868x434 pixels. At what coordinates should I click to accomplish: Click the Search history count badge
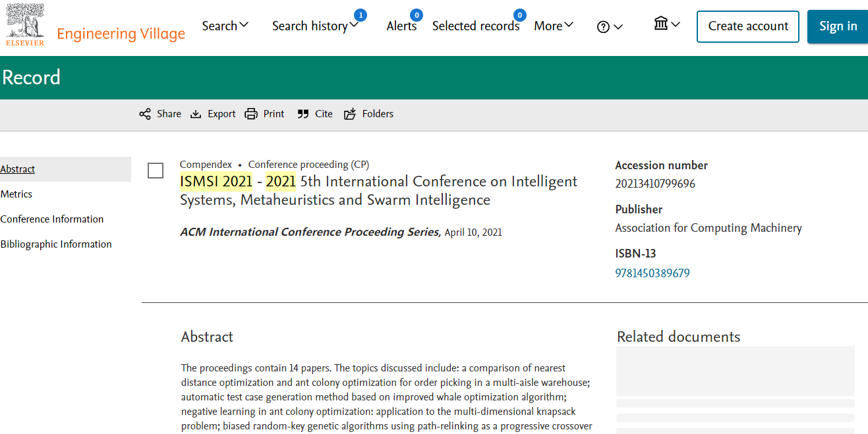coord(360,15)
